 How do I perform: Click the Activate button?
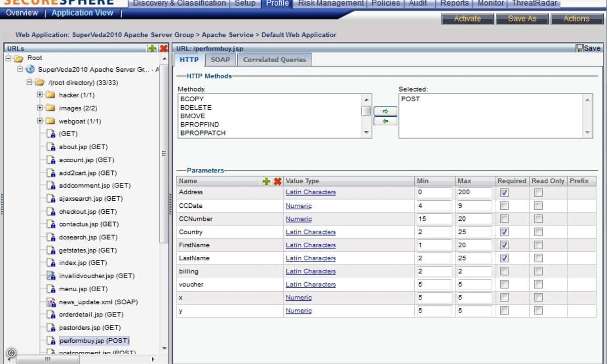pos(468,19)
